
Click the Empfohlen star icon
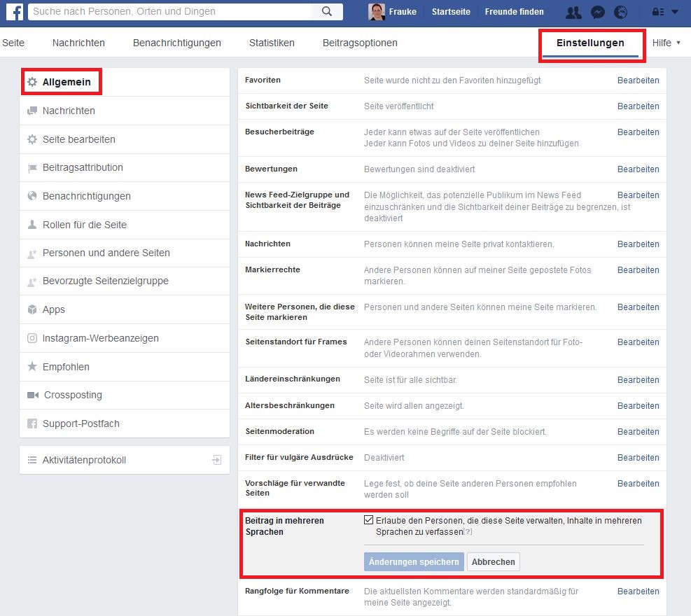coord(32,367)
